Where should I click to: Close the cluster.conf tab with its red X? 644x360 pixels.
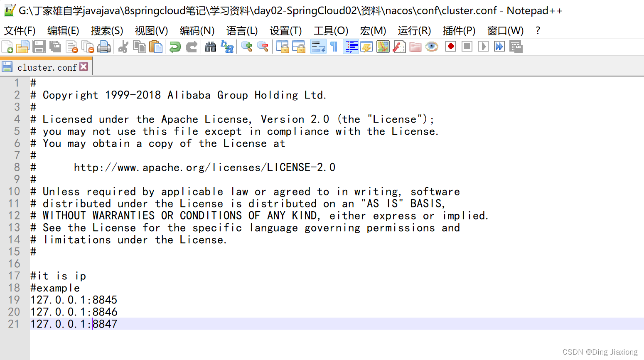(x=84, y=67)
